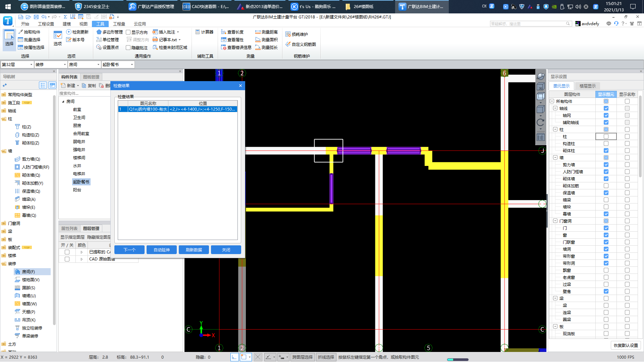Toggle the 隐藏批注 hide annotation checkbox

coord(128,48)
